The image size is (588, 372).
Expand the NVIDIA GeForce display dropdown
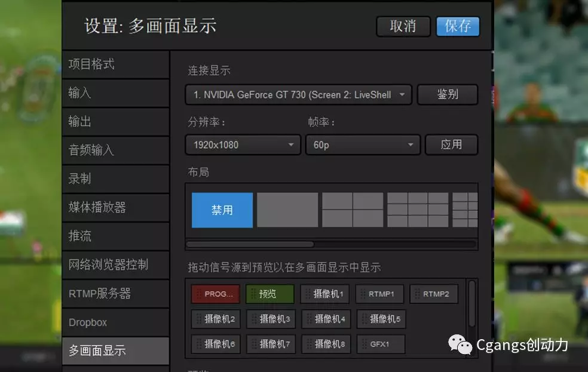click(299, 94)
